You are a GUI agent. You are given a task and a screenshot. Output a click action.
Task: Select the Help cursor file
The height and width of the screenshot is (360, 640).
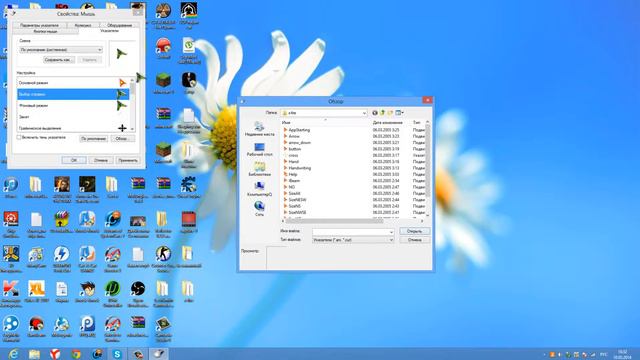290,174
